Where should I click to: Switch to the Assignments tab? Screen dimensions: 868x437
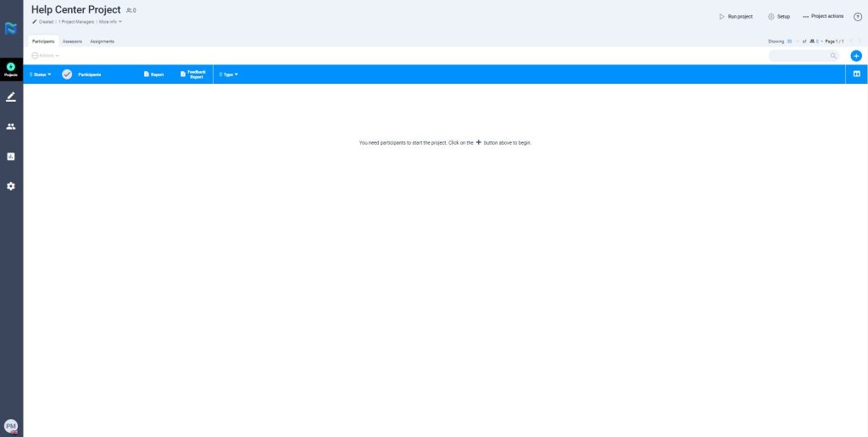point(102,41)
